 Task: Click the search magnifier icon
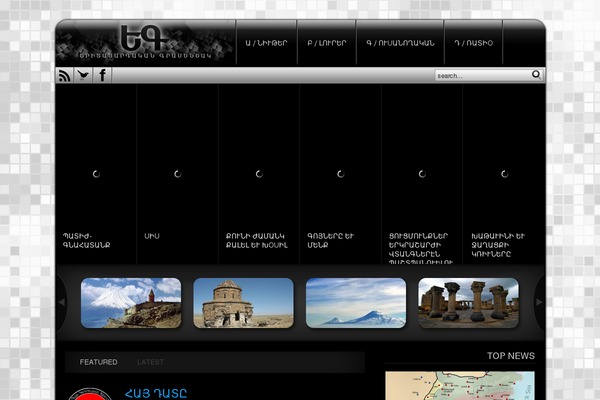click(x=536, y=75)
